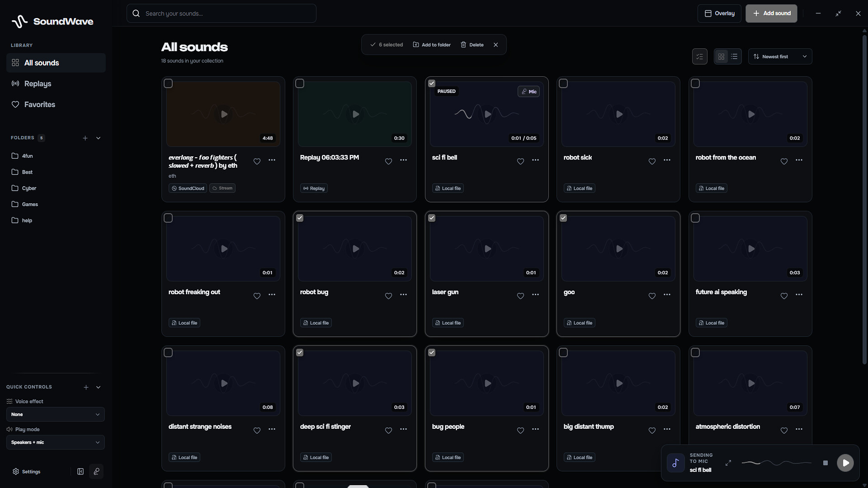Toggle the microphone icon near Settings
868x488 pixels.
tap(96, 471)
